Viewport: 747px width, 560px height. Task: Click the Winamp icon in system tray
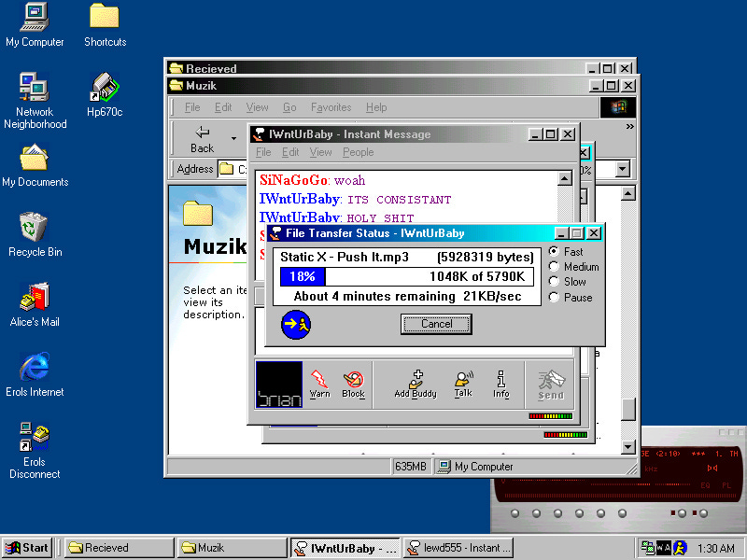click(663, 548)
